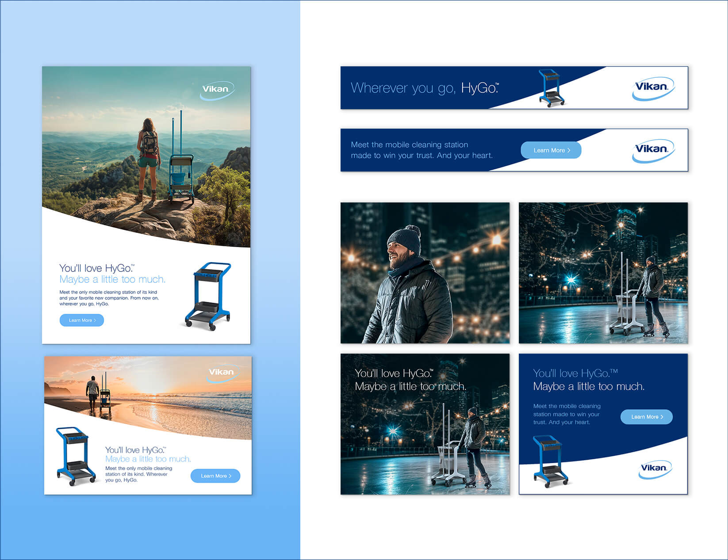Click the Vikan logo in the 'Wherever you go' banner
This screenshot has width=728, height=560.
(x=653, y=88)
